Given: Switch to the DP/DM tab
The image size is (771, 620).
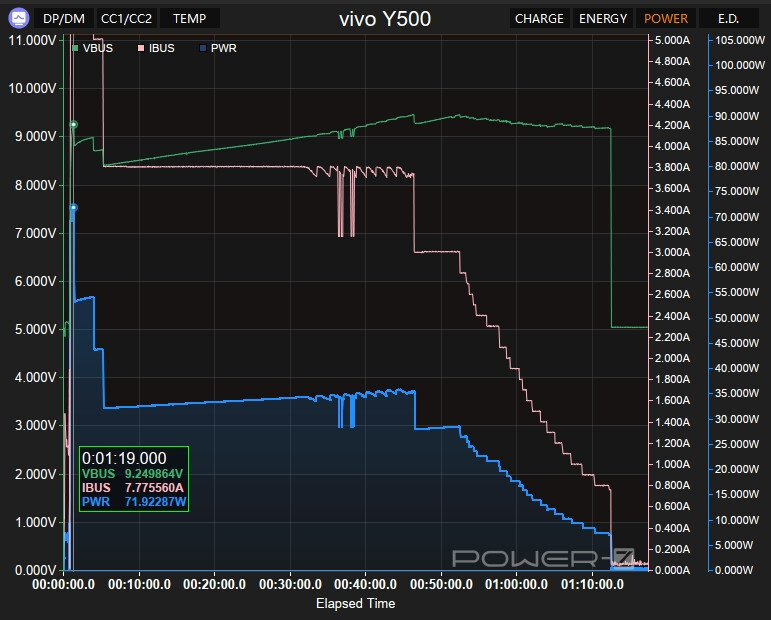Looking at the screenshot, I should click(63, 19).
